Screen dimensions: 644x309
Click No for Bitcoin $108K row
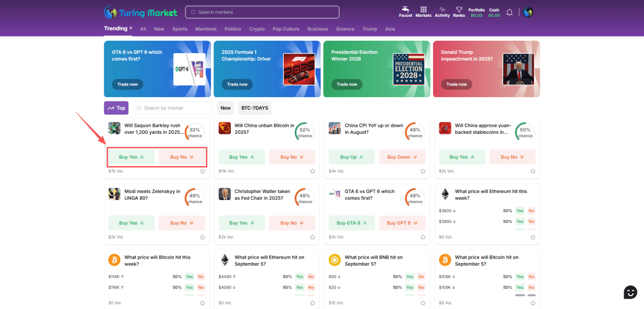pos(532,277)
